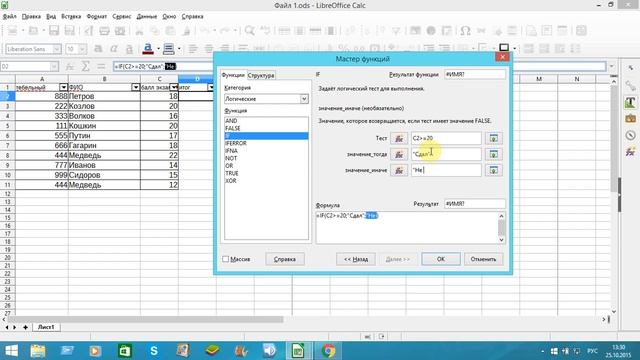
Task: Open the Name Box dropdown arrow
Action: click(x=54, y=66)
